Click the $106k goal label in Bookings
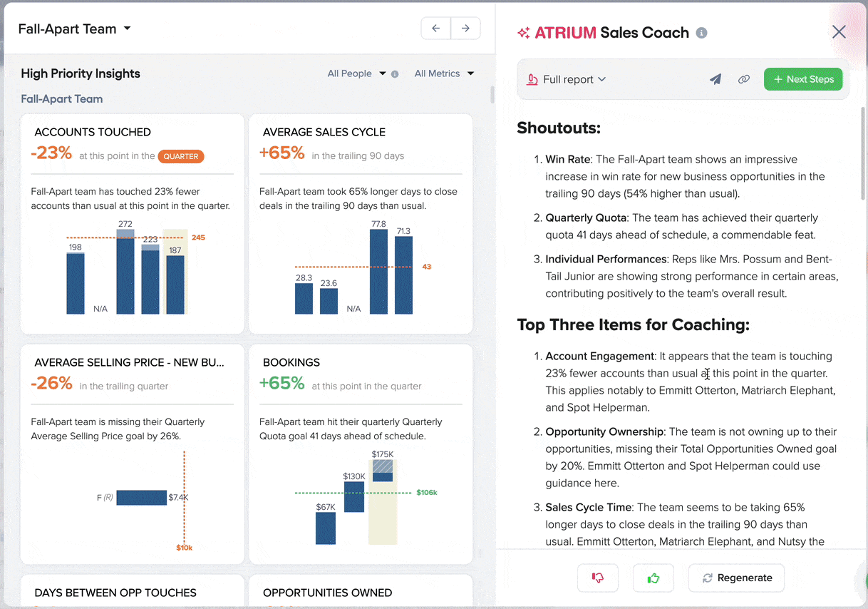The image size is (868, 609). pos(427,493)
